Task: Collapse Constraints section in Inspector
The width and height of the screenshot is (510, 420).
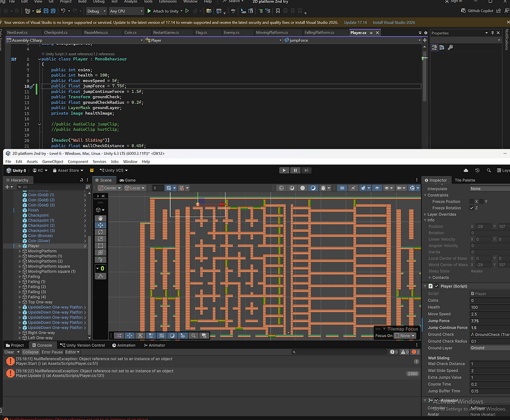Action: point(426,195)
